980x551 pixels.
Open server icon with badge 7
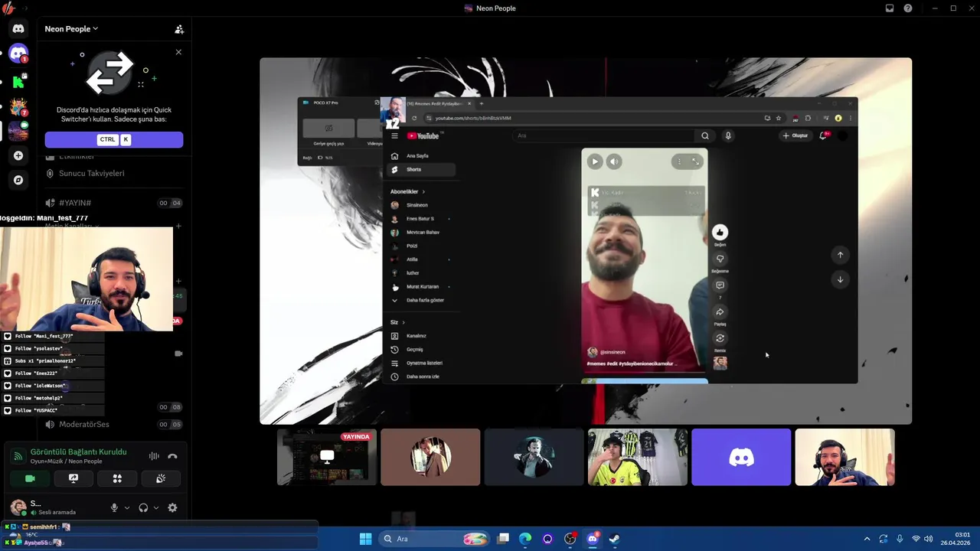pos(18,106)
